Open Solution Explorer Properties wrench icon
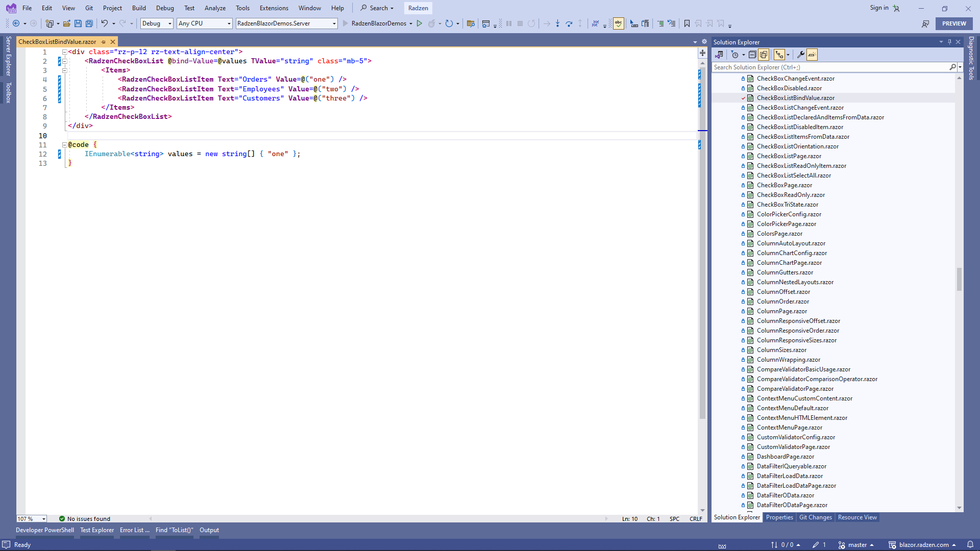980x551 pixels. (x=800, y=55)
